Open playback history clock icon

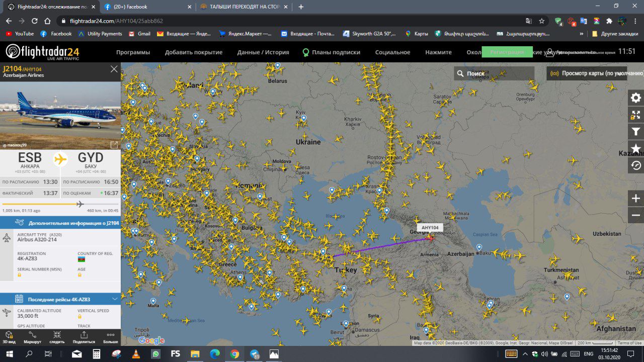click(636, 165)
